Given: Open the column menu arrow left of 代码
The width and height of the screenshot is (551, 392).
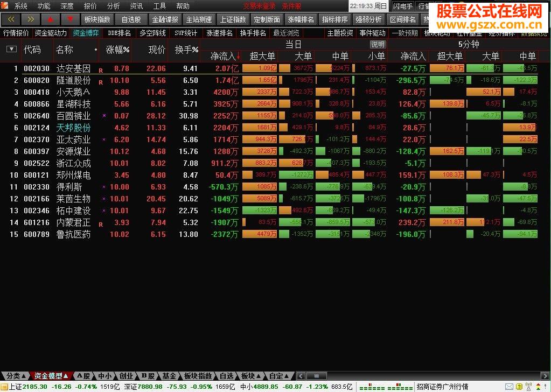Looking at the screenshot, I should [12, 49].
